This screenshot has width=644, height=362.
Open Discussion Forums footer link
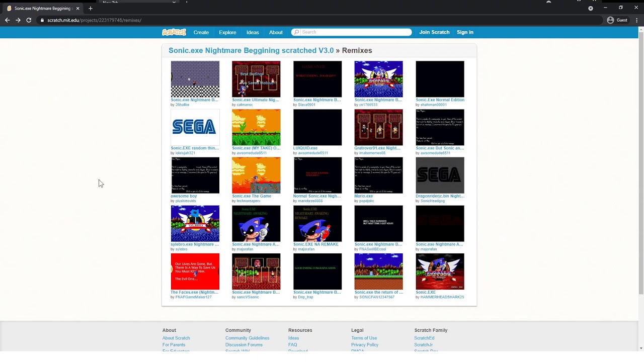coord(244,345)
